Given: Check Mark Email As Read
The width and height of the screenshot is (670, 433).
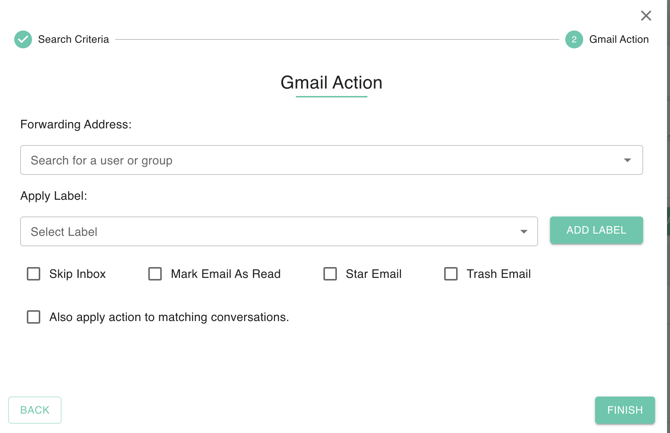Looking at the screenshot, I should [155, 274].
